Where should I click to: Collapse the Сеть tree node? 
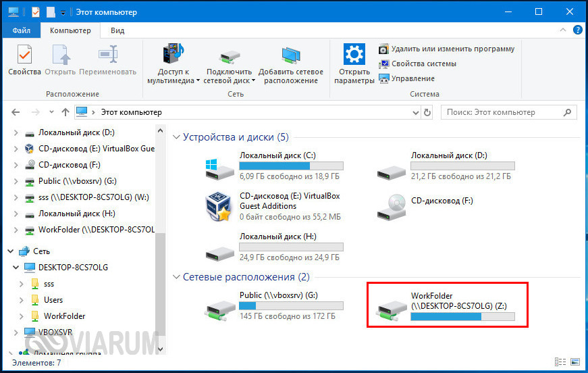click(11, 251)
